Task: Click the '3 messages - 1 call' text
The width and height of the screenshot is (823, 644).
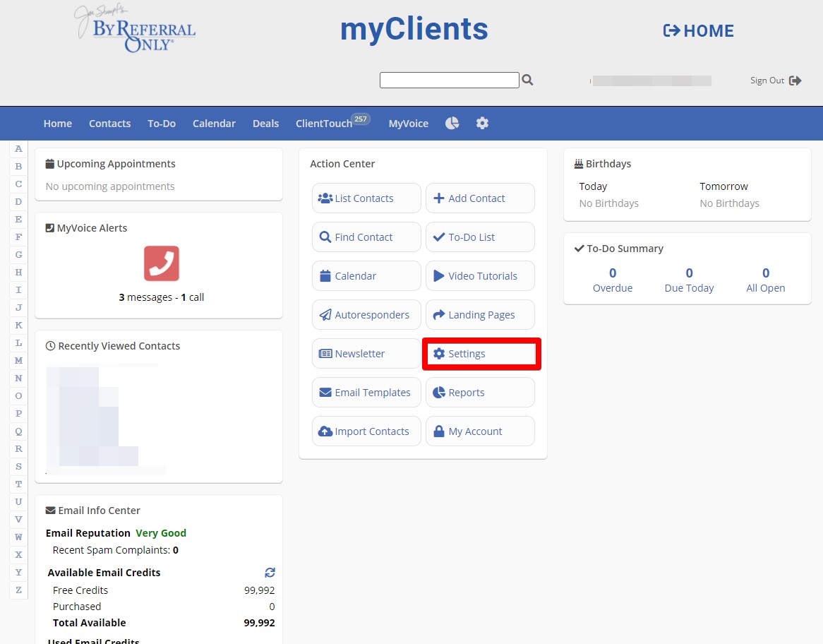Action: [x=162, y=297]
